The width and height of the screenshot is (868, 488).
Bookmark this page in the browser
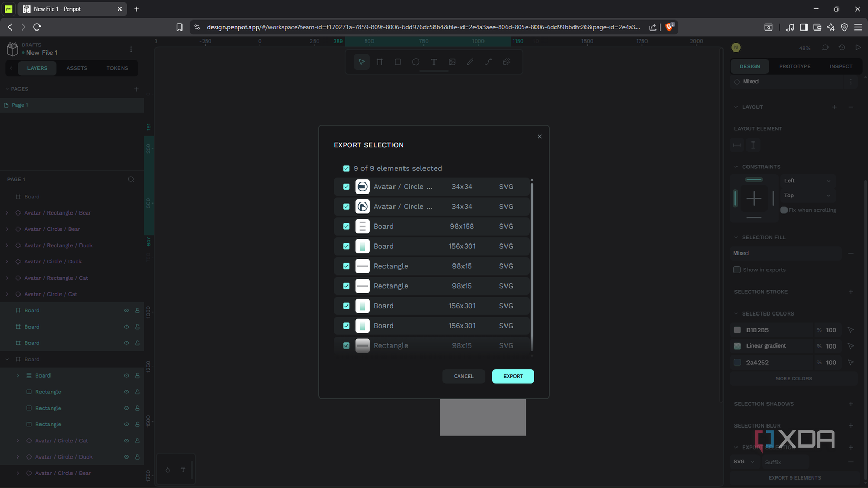coord(179,27)
